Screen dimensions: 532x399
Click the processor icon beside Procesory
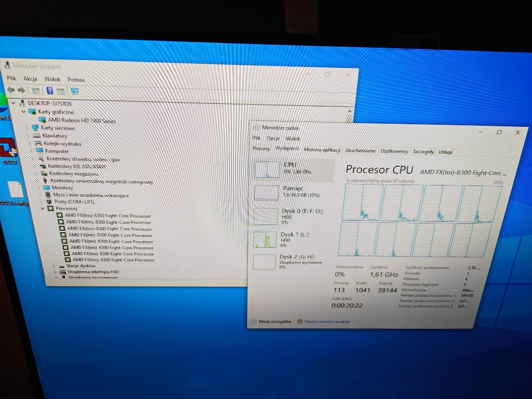(x=50, y=208)
